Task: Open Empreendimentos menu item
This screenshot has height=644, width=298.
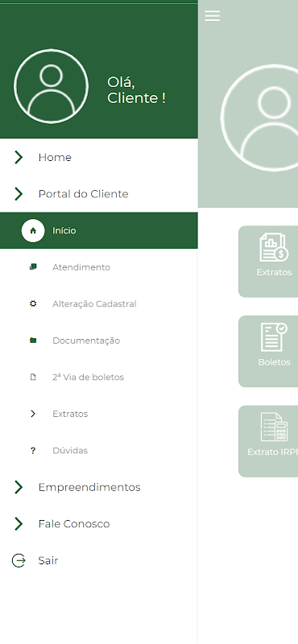Action: tap(89, 488)
